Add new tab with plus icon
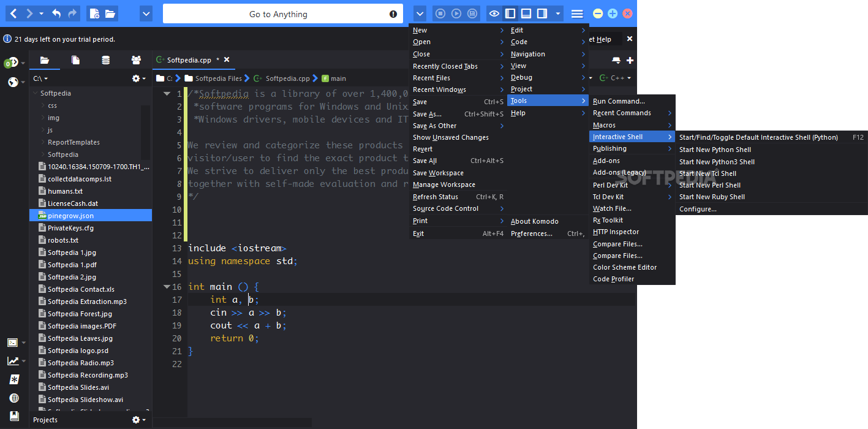Image resolution: width=868 pixels, height=429 pixels. tap(630, 60)
